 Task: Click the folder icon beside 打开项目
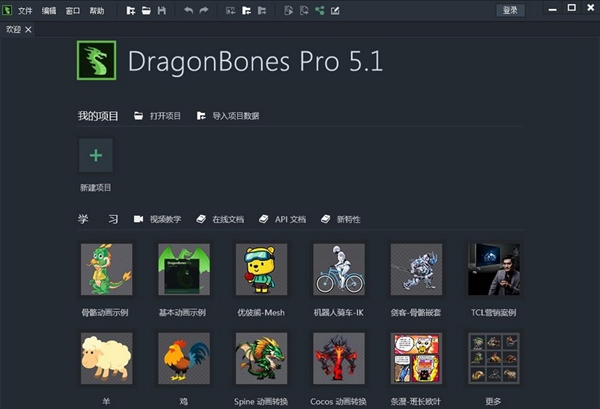[139, 116]
